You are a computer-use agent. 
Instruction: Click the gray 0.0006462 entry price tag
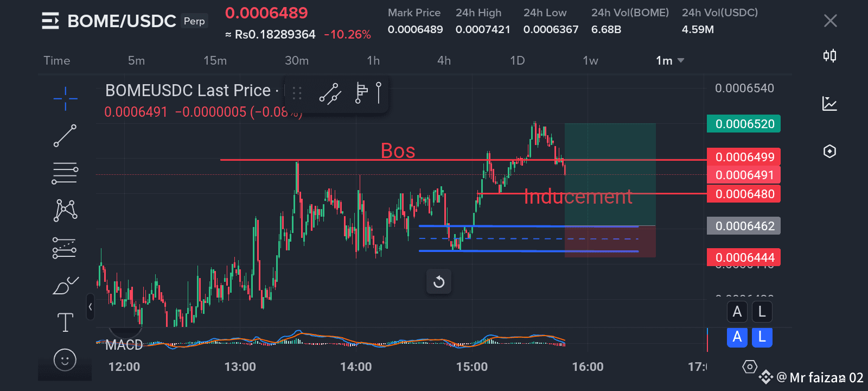click(744, 226)
